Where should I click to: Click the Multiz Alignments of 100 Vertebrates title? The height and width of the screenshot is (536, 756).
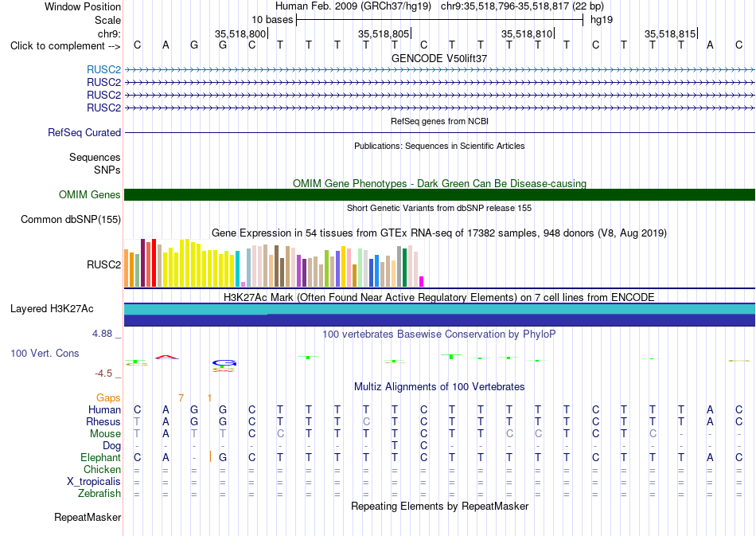(439, 387)
